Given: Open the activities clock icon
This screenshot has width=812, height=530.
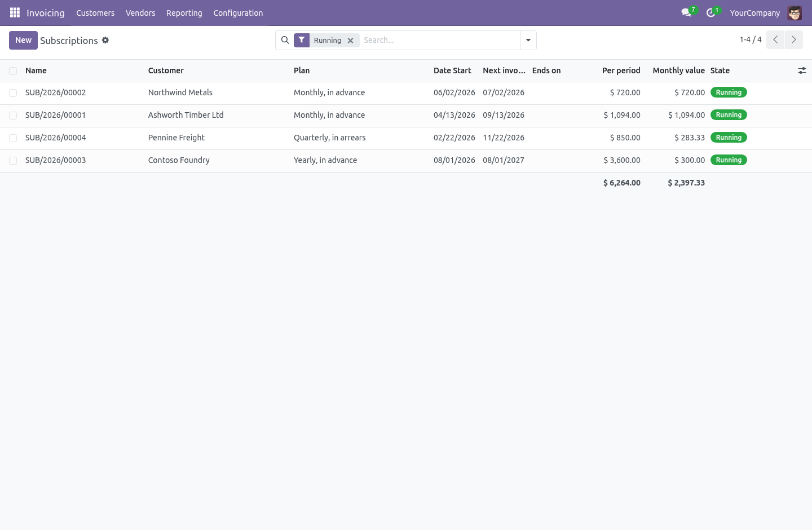Looking at the screenshot, I should [710, 12].
